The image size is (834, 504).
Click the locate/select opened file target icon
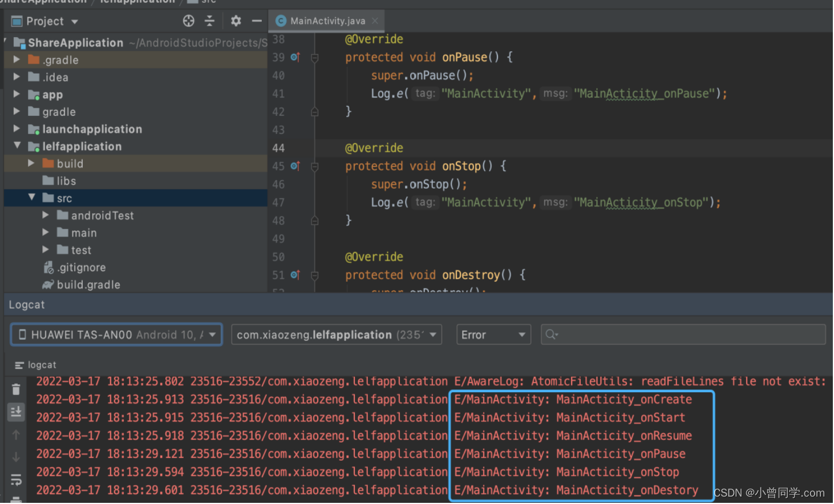tap(189, 21)
